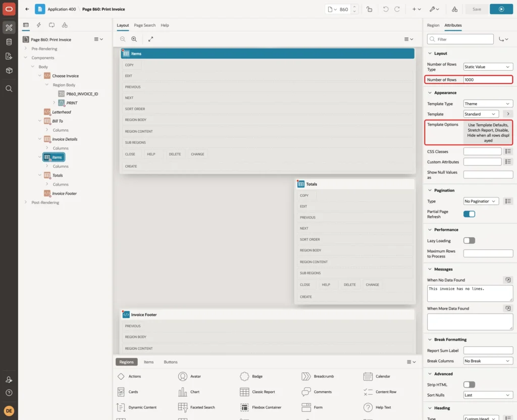Switch to the Page Shared Components tab

pyautogui.click(x=65, y=25)
